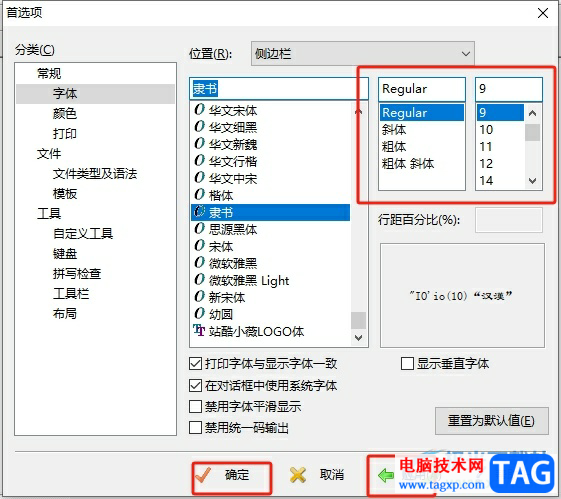Image resolution: width=561 pixels, height=499 pixels.
Task: Open the 位置 dropdown showing 侧边栏
Action: click(363, 54)
